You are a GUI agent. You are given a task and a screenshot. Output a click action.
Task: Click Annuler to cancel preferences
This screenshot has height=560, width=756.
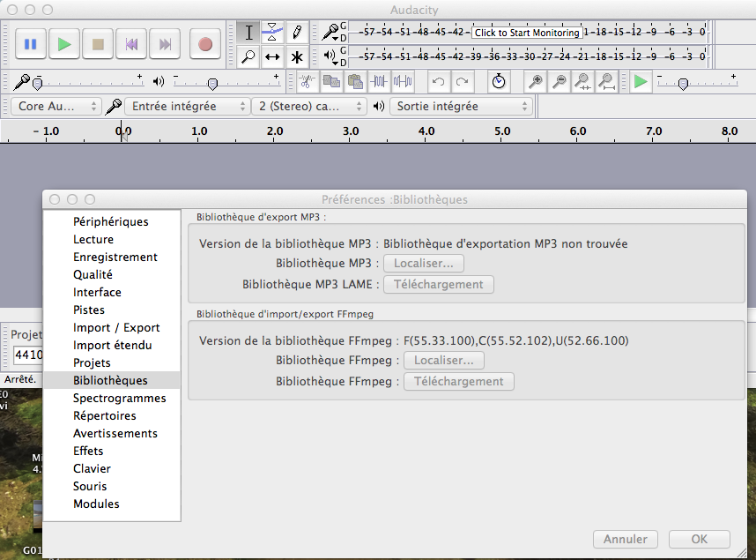click(626, 539)
